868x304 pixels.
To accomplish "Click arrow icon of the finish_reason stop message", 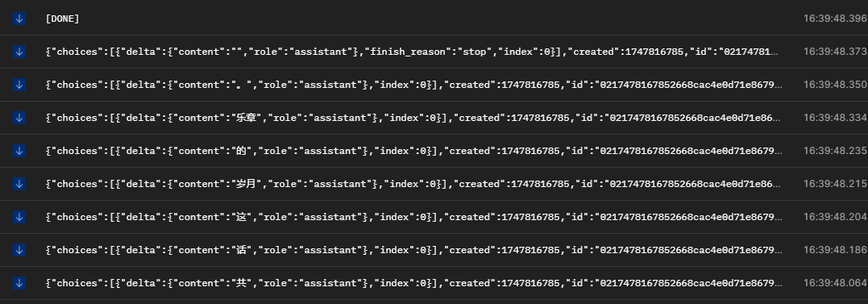I will pyautogui.click(x=19, y=52).
